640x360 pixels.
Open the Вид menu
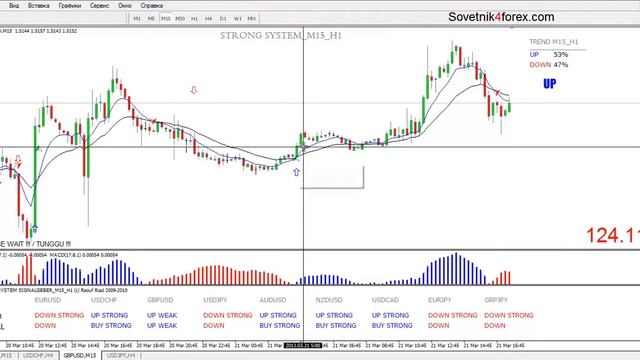14,6
